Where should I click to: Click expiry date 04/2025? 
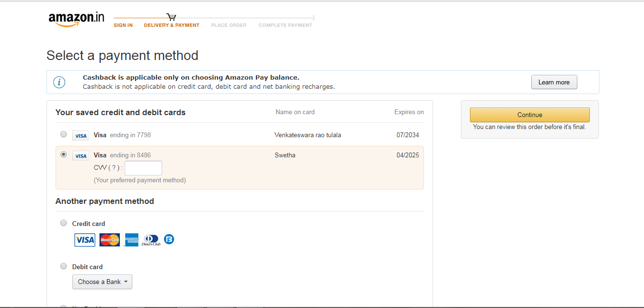pyautogui.click(x=408, y=155)
